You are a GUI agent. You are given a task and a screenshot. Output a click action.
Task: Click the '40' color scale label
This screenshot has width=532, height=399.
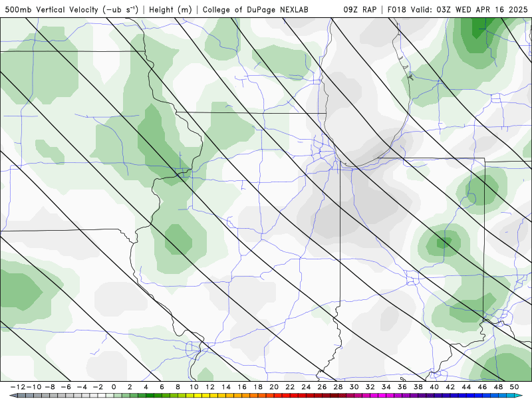pyautogui.click(x=434, y=387)
